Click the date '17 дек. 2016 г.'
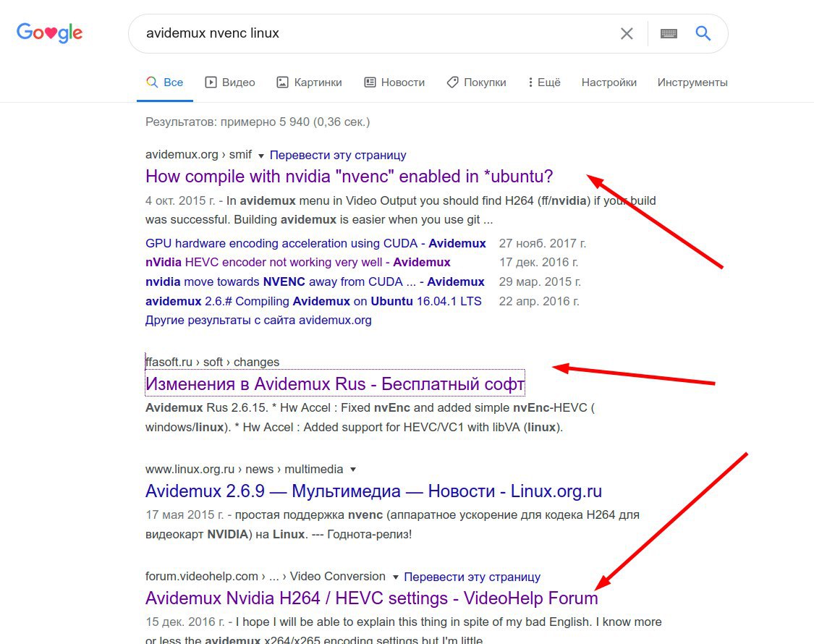The width and height of the screenshot is (814, 644). (538, 262)
